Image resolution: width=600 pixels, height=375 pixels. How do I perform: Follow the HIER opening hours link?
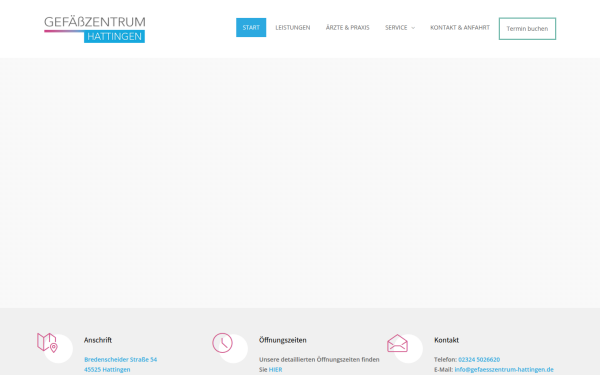coord(276,369)
